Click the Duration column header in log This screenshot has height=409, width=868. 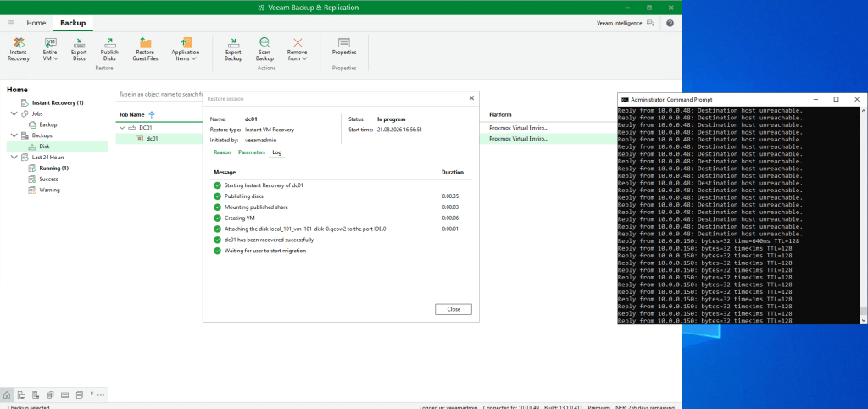[453, 173]
